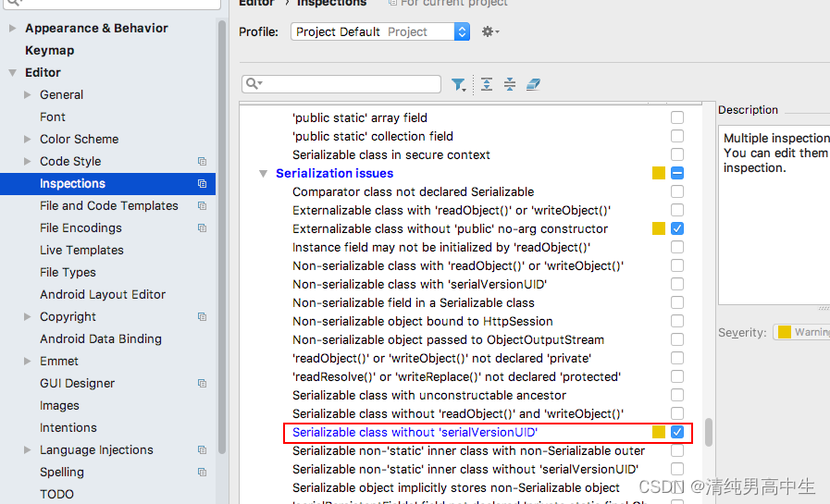Click the settings tree vertical scrollbar
830x504 pixels.
[222, 237]
